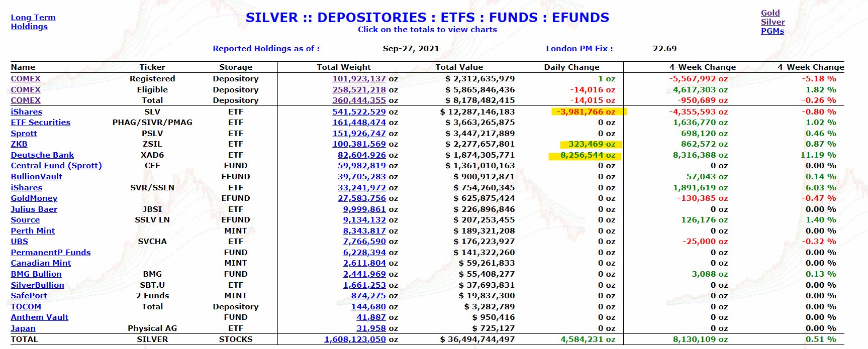Image resolution: width=868 pixels, height=349 pixels.
Task: View chart for 27,583,756 oz total
Action: point(362,198)
